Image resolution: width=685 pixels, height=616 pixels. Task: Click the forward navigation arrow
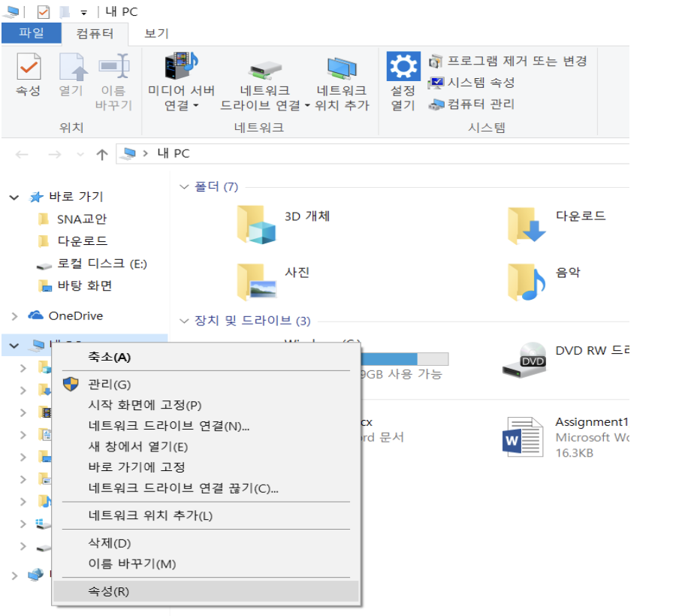click(55, 154)
